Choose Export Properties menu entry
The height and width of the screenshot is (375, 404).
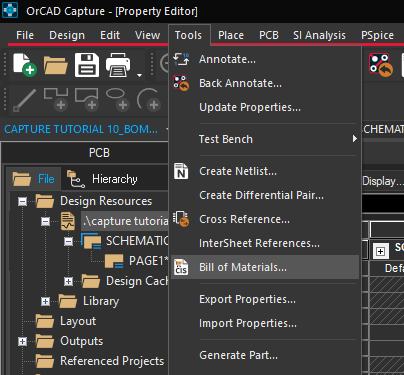265,299
